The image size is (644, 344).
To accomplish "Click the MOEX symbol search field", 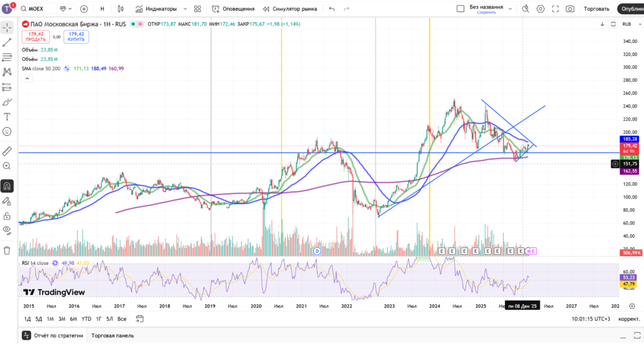I will click(37, 9).
